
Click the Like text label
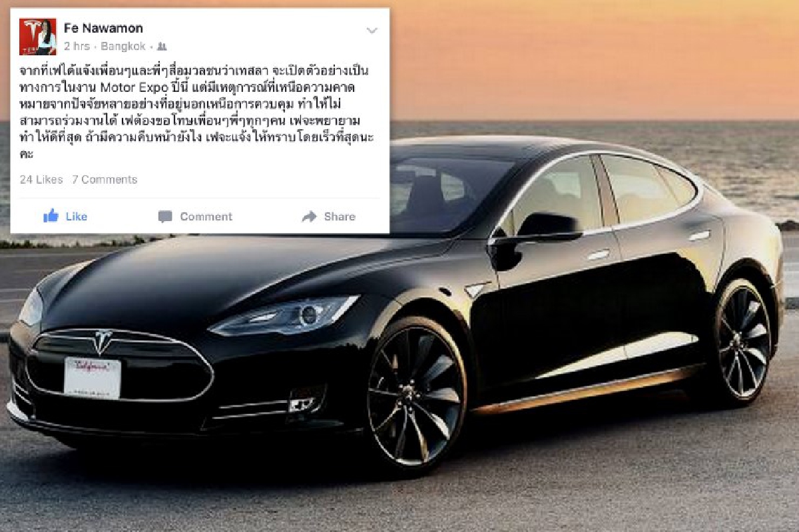[x=77, y=216]
